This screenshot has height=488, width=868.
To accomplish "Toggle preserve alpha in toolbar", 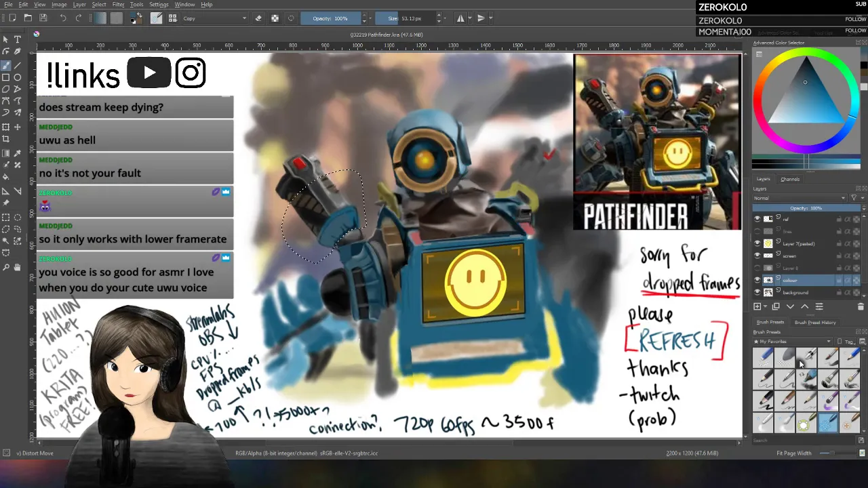I will [275, 18].
